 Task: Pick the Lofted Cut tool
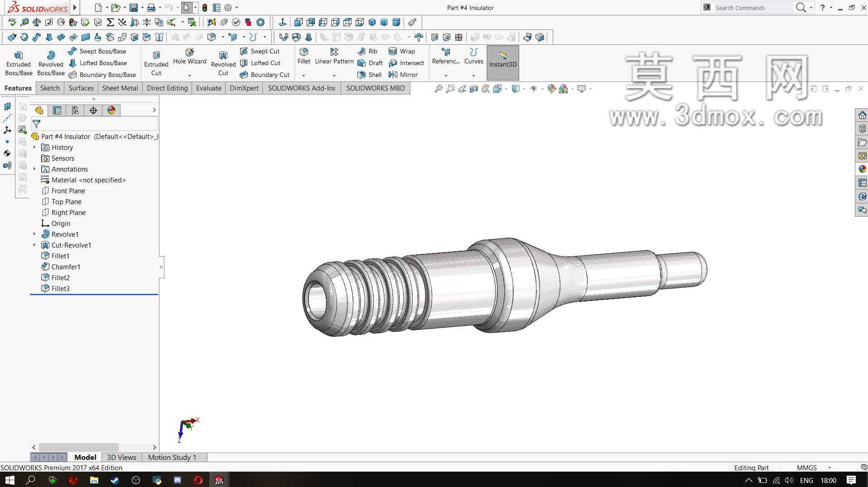click(260, 63)
